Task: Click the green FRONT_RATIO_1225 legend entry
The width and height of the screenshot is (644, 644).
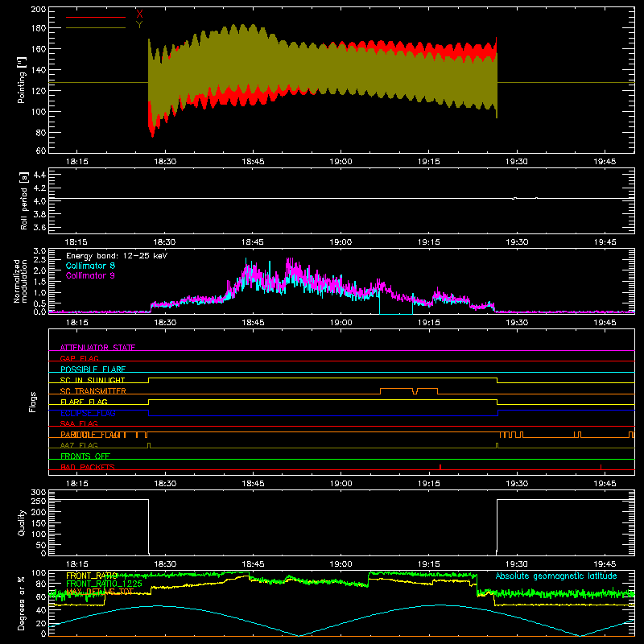Action: point(104,583)
